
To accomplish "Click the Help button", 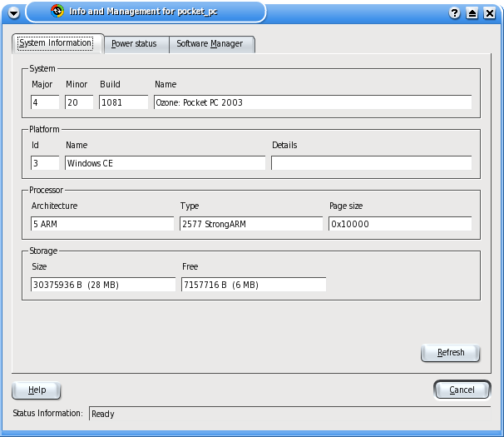I will click(37, 390).
